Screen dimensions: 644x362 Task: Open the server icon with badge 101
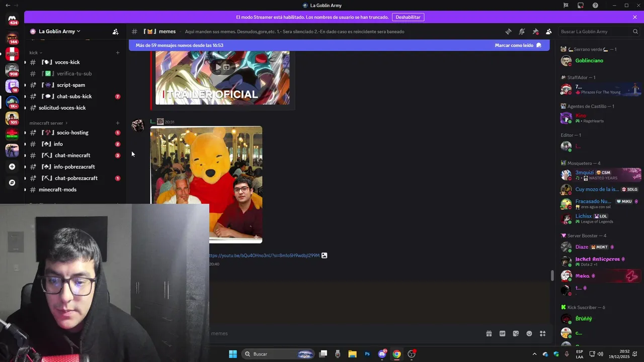pyautogui.click(x=12, y=118)
